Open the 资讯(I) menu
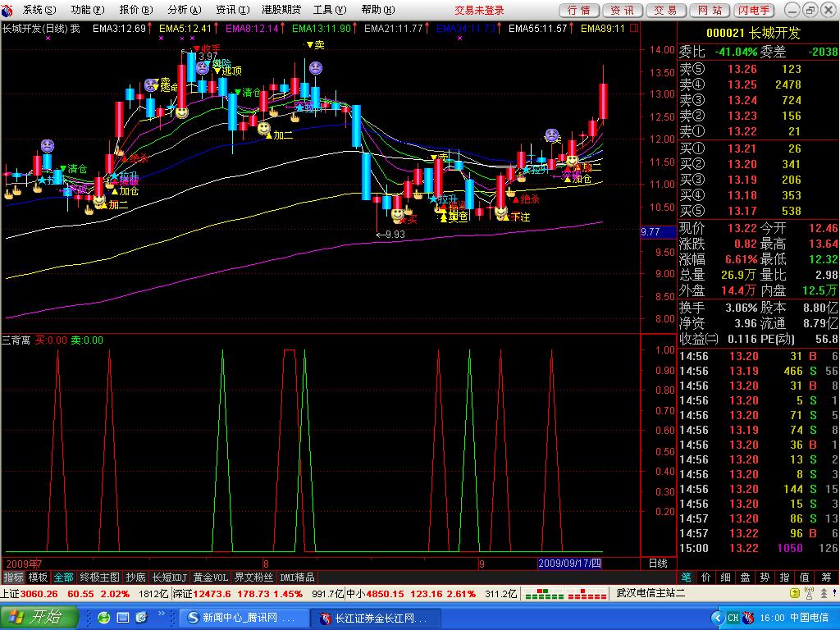 tap(232, 10)
